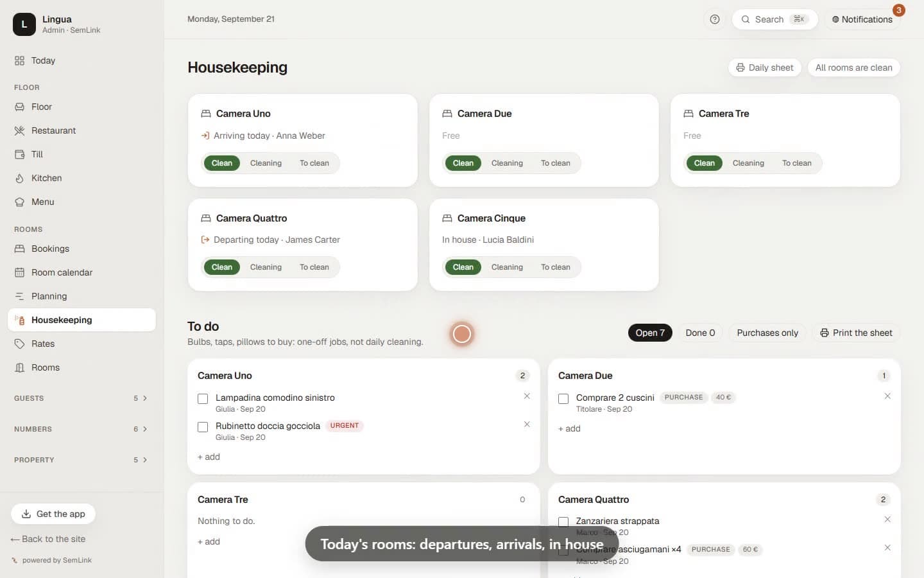Follow the Back to the site link
This screenshot has width=924, height=578.
coord(48,539)
